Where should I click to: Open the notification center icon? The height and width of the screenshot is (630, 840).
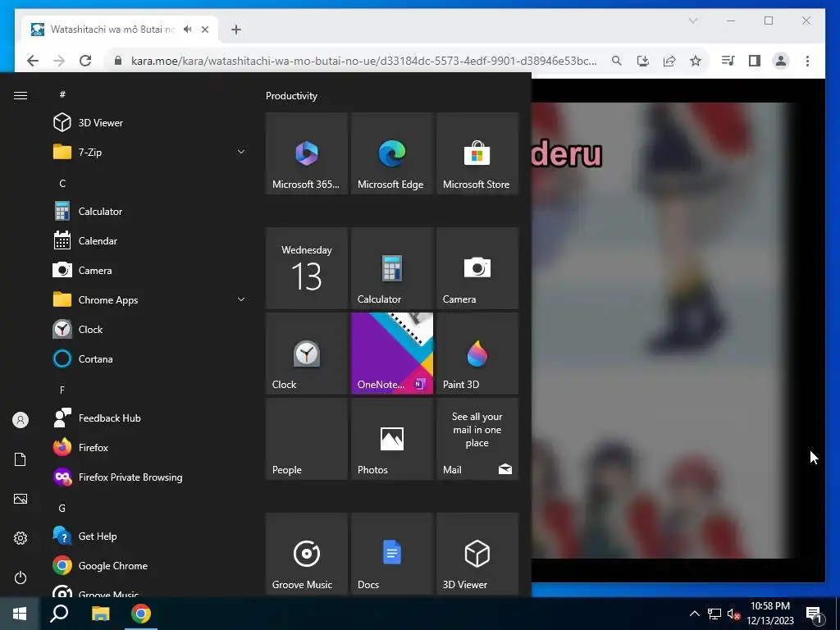(x=813, y=614)
